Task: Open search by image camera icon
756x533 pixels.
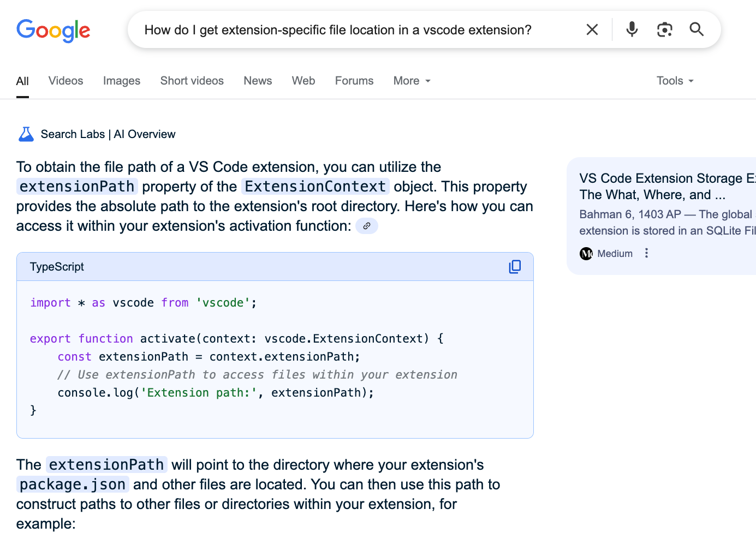Action: 664,29
